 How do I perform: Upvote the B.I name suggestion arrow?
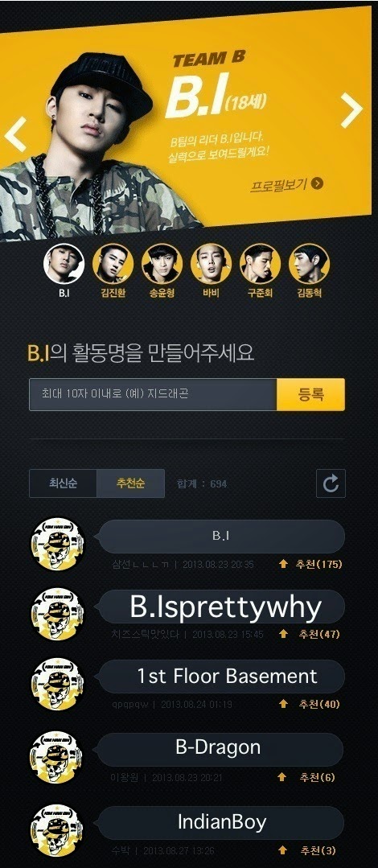pyautogui.click(x=283, y=564)
